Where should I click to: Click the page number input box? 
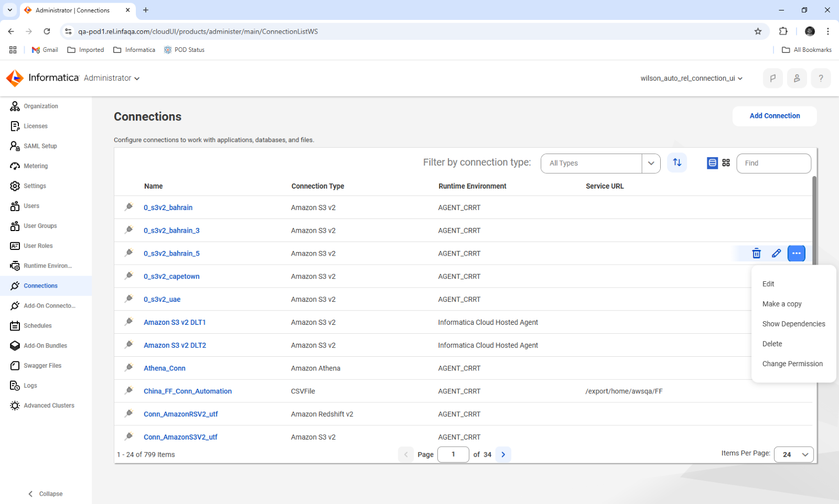pos(453,454)
